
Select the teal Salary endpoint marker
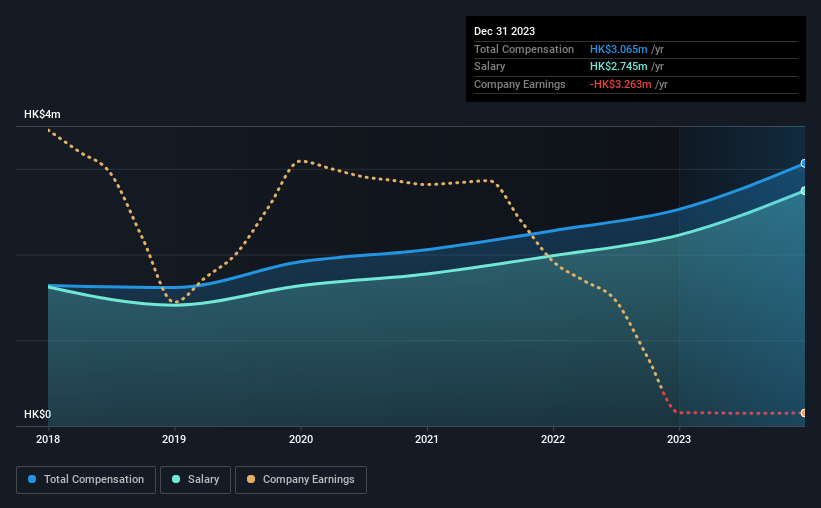click(x=803, y=191)
